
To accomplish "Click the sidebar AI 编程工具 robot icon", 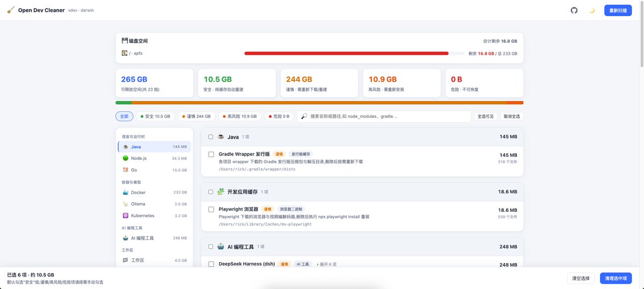I will [126, 238].
